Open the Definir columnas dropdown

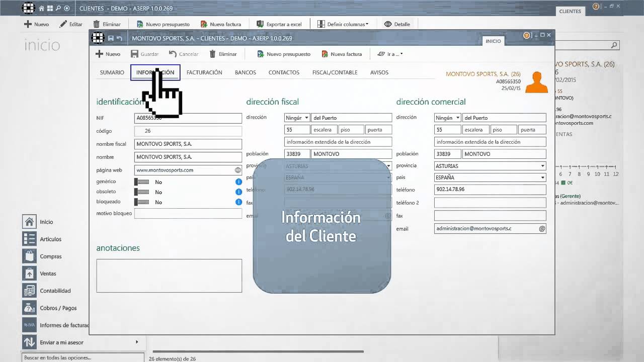[343, 24]
